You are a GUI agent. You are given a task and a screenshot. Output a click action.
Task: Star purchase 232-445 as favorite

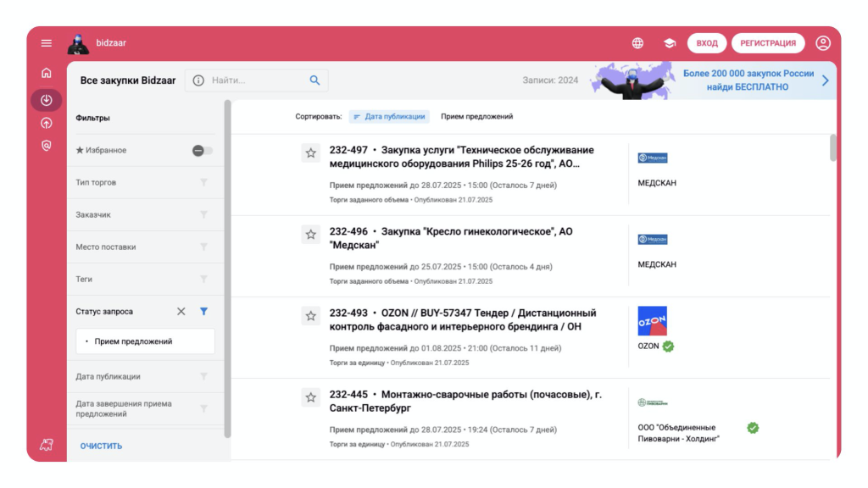[310, 397]
